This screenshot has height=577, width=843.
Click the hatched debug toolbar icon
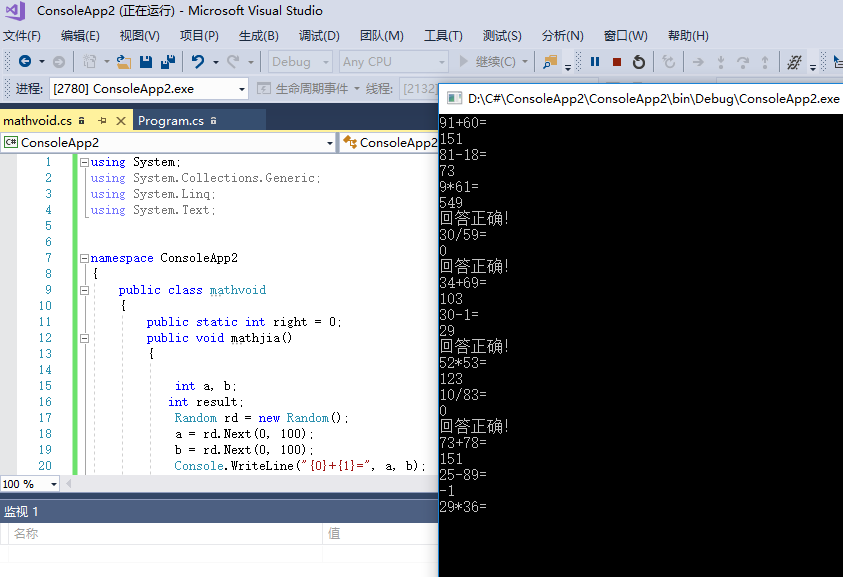point(794,62)
